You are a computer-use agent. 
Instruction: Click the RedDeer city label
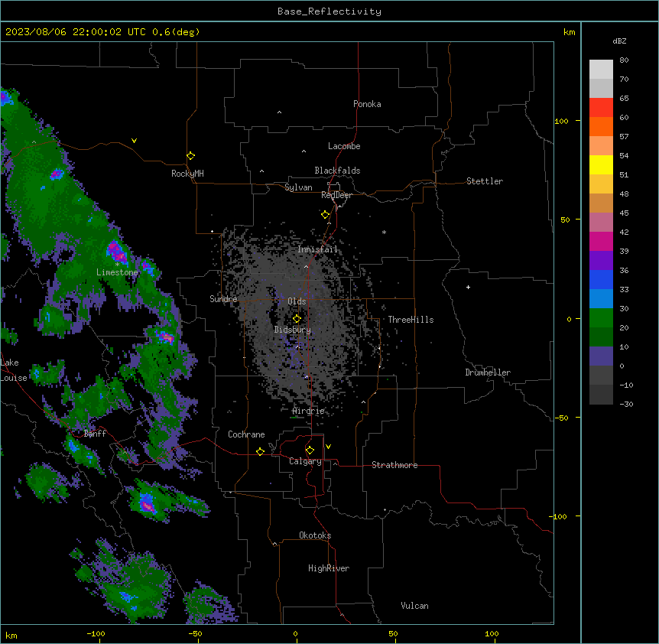pos(336,195)
